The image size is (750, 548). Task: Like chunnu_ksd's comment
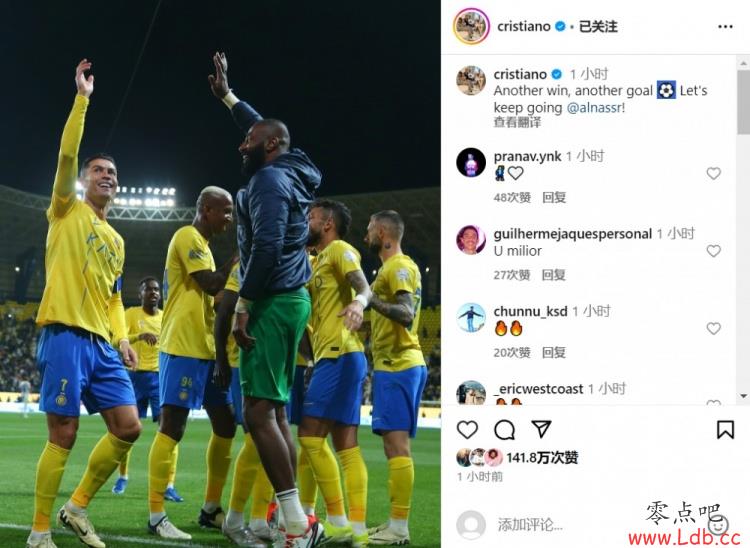713,329
